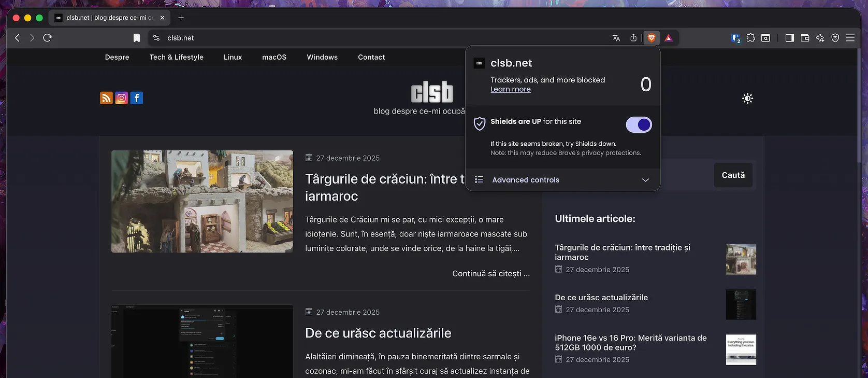Open the Tech & Lifestyle menu

coord(176,57)
